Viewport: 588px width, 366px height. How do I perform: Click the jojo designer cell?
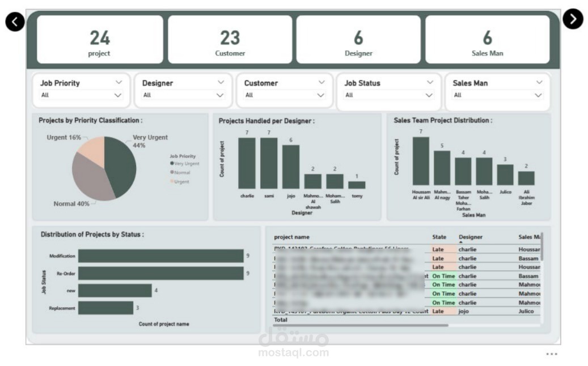pos(463,311)
